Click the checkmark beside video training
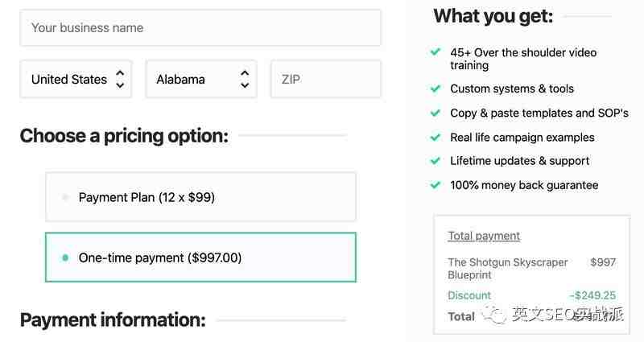Viewport: 644px width, 342px height. pyautogui.click(x=436, y=52)
